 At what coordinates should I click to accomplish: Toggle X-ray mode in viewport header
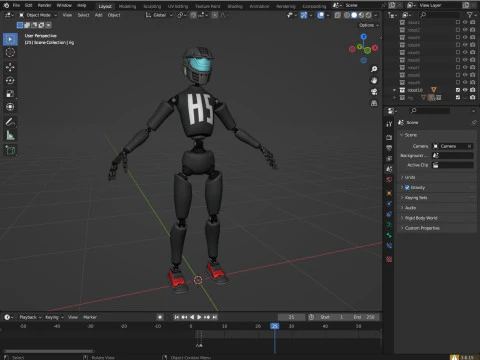[337, 15]
